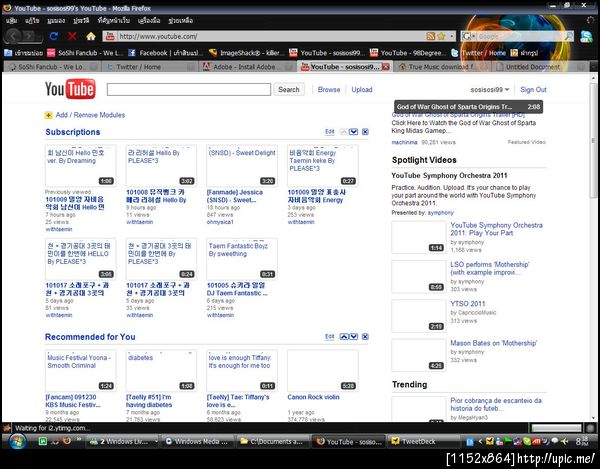Open the machinima channel link
The height and width of the screenshot is (469, 600).
(x=404, y=142)
